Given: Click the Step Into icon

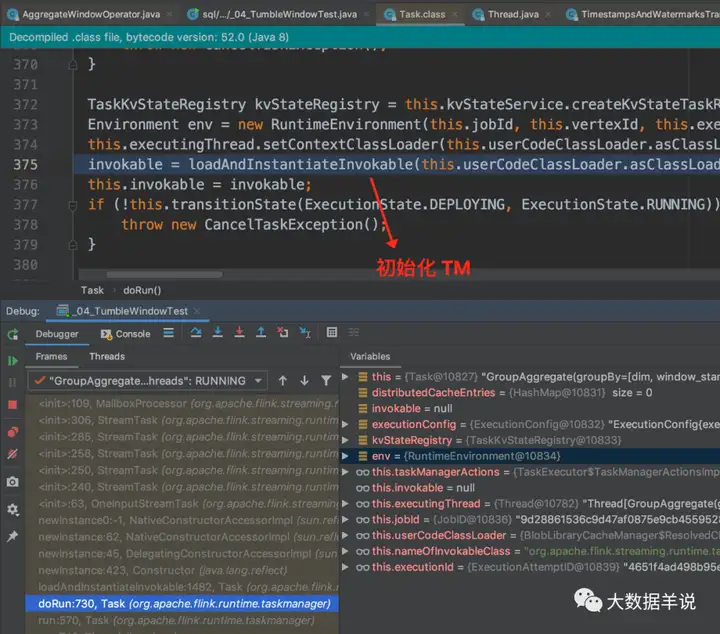Looking at the screenshot, I should [x=217, y=333].
